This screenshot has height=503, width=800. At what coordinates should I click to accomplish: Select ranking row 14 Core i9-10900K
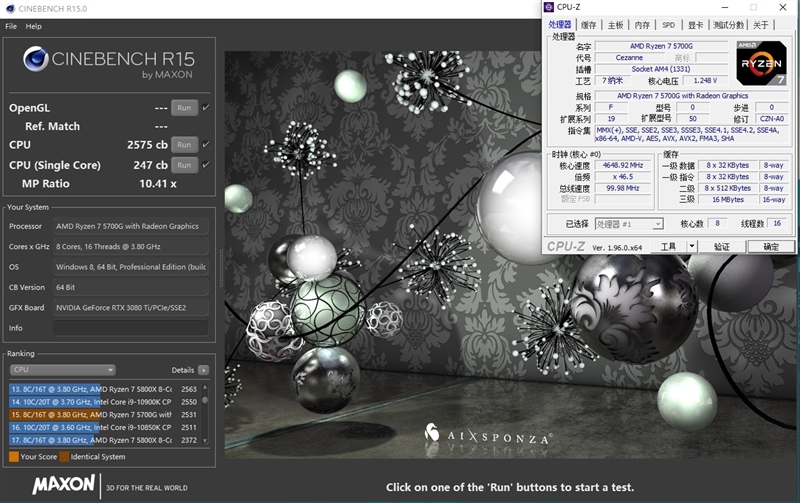click(104, 401)
